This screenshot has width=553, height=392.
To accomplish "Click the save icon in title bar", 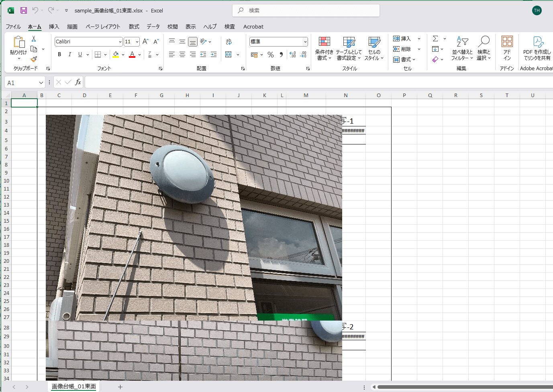I will click(x=24, y=10).
